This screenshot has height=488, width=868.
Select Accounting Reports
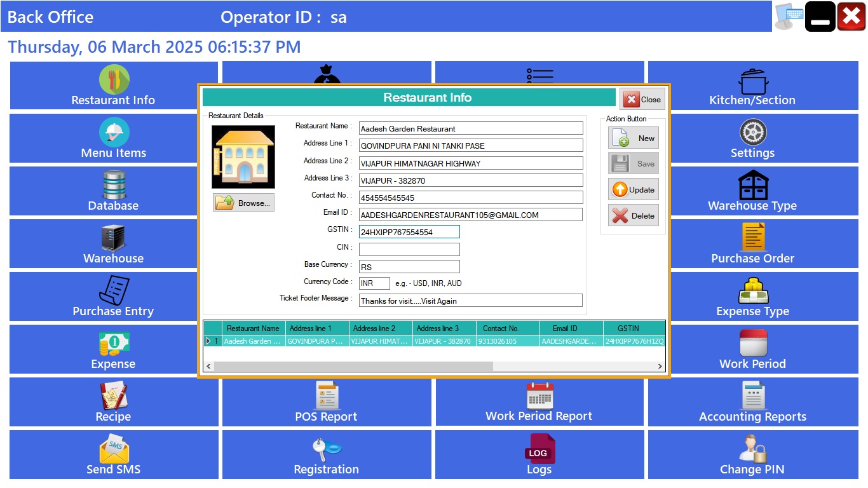click(752, 402)
